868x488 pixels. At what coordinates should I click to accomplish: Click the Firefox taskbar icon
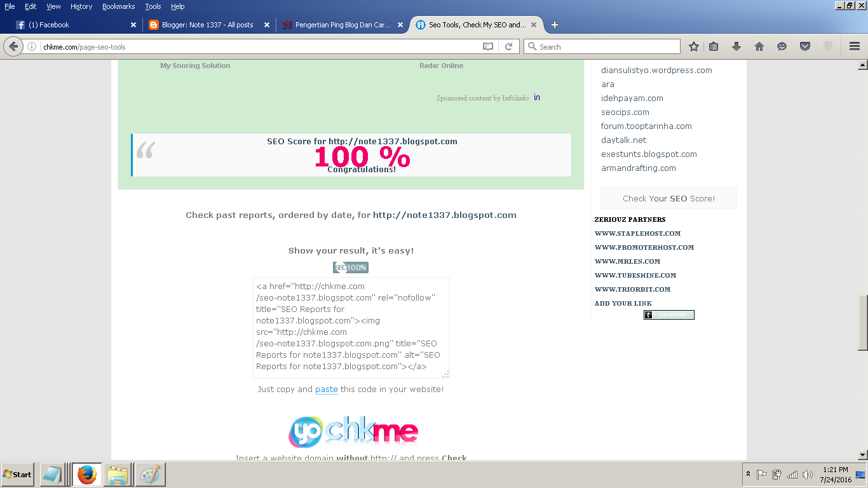86,475
